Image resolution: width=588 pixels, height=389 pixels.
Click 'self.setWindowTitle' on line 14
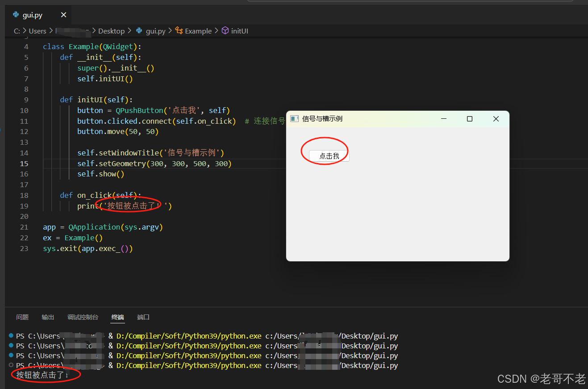tap(118, 153)
